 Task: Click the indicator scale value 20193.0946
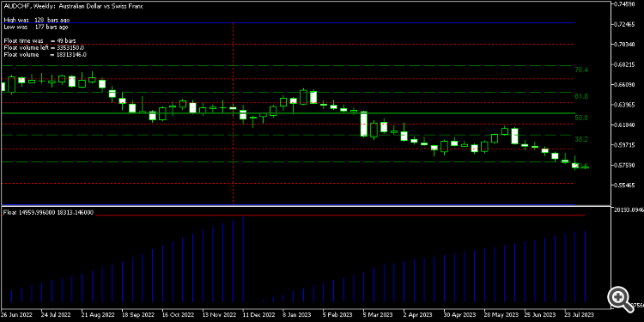628,210
